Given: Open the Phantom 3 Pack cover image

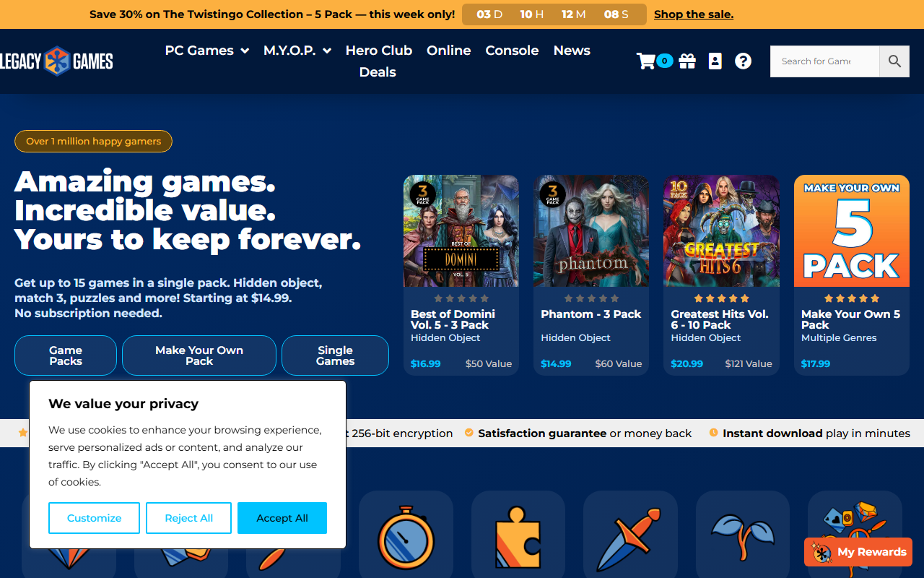Looking at the screenshot, I should click(x=591, y=231).
